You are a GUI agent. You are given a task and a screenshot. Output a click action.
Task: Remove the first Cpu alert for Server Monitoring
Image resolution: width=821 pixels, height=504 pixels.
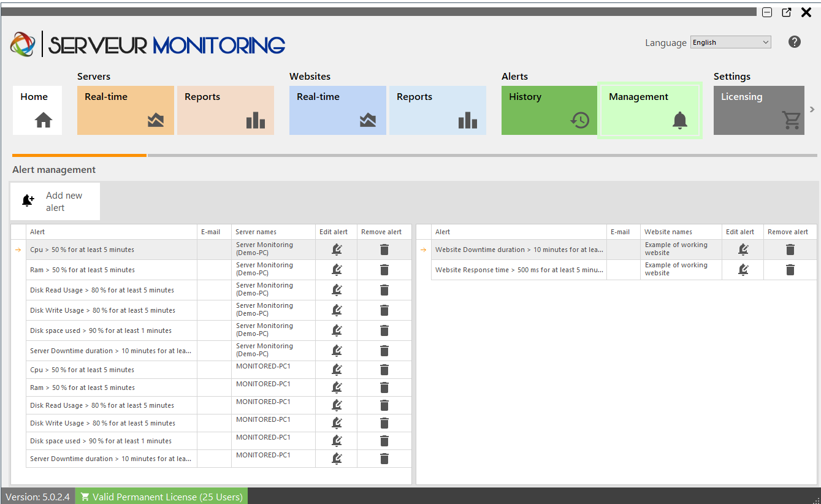384,250
